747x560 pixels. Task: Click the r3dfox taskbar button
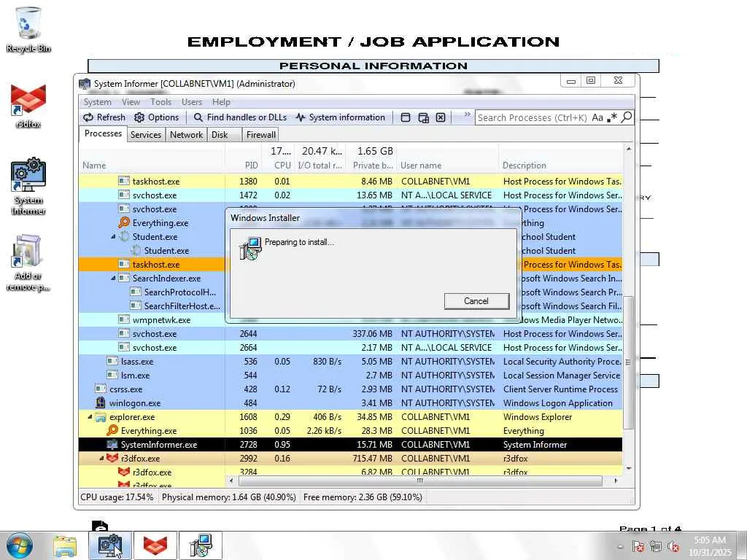coord(155,545)
